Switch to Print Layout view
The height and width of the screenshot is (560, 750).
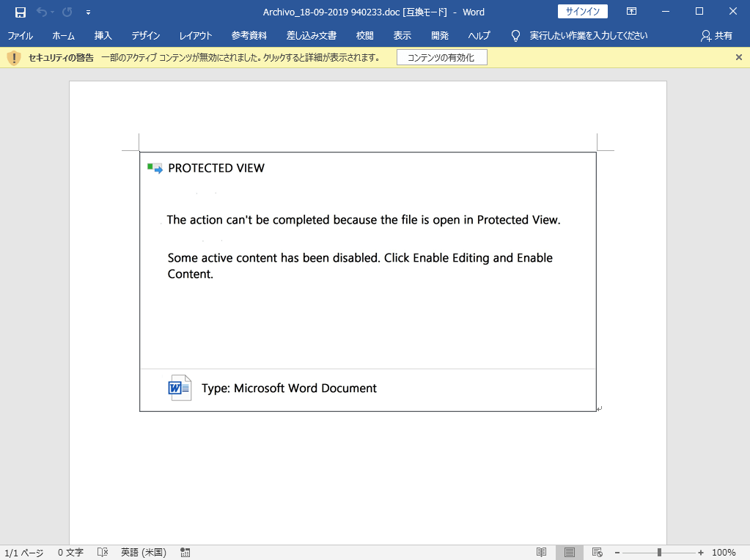pos(569,553)
